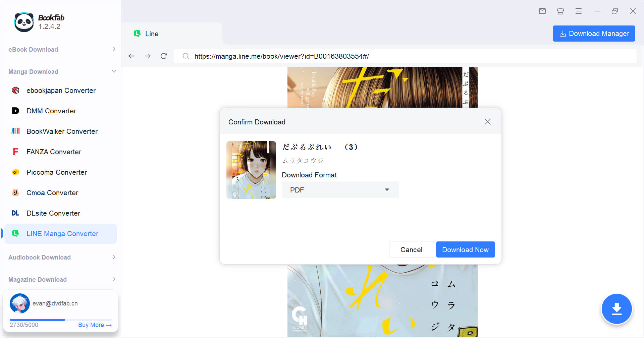Click the Confirm Download dialog title
The height and width of the screenshot is (338, 644).
(x=257, y=122)
